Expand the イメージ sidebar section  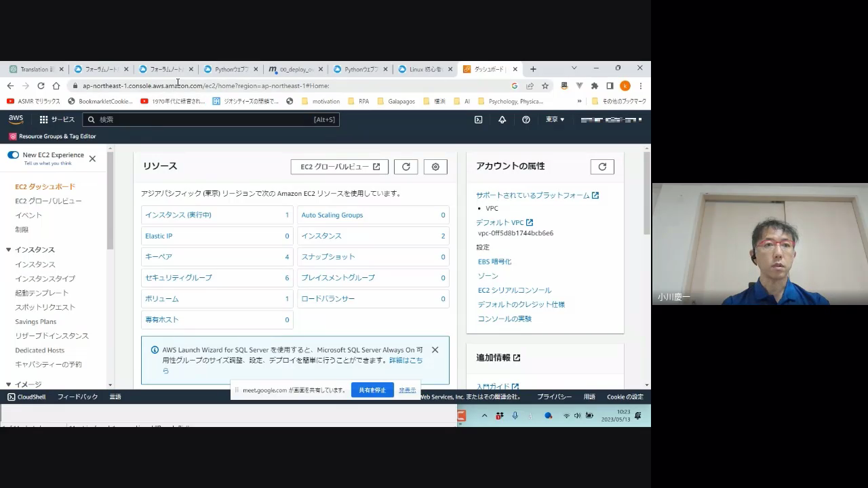click(8, 384)
